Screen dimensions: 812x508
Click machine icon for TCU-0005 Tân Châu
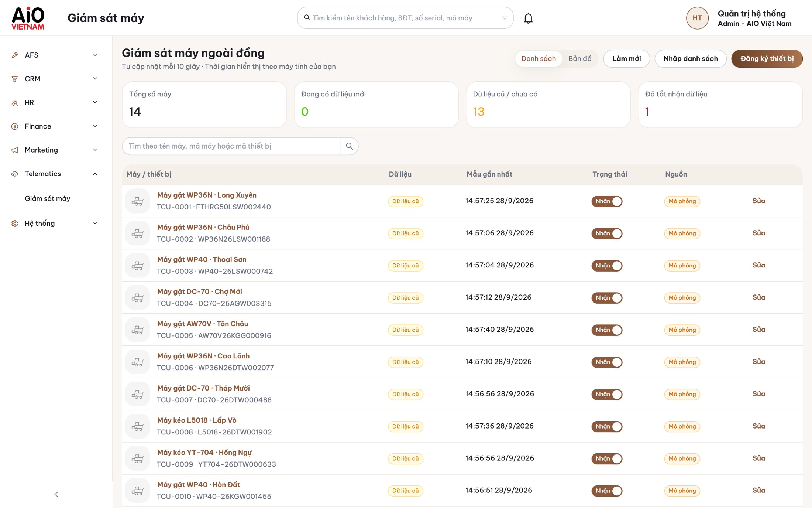138,330
